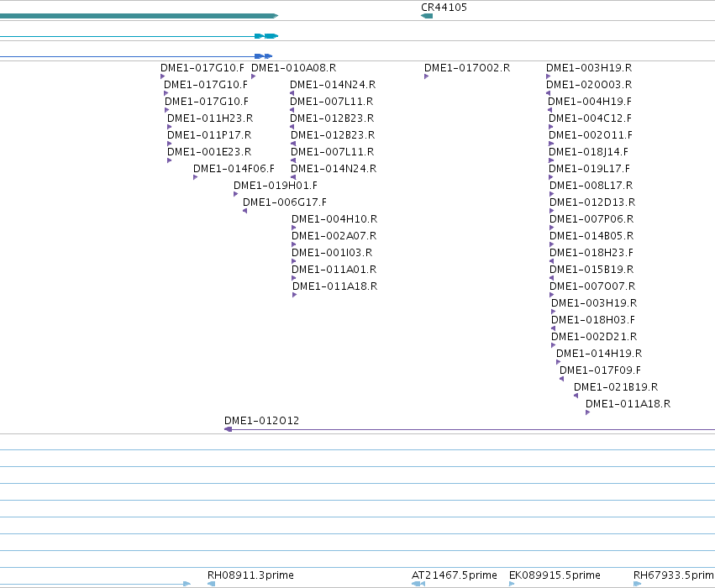715x588 pixels.
Task: Open the DME1-011H23.R feature label
Action: tap(210, 118)
